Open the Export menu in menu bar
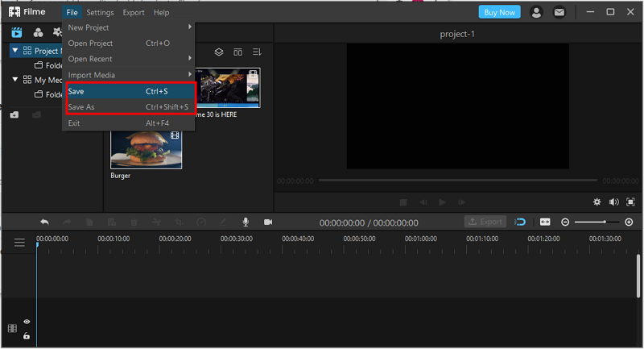 (134, 12)
